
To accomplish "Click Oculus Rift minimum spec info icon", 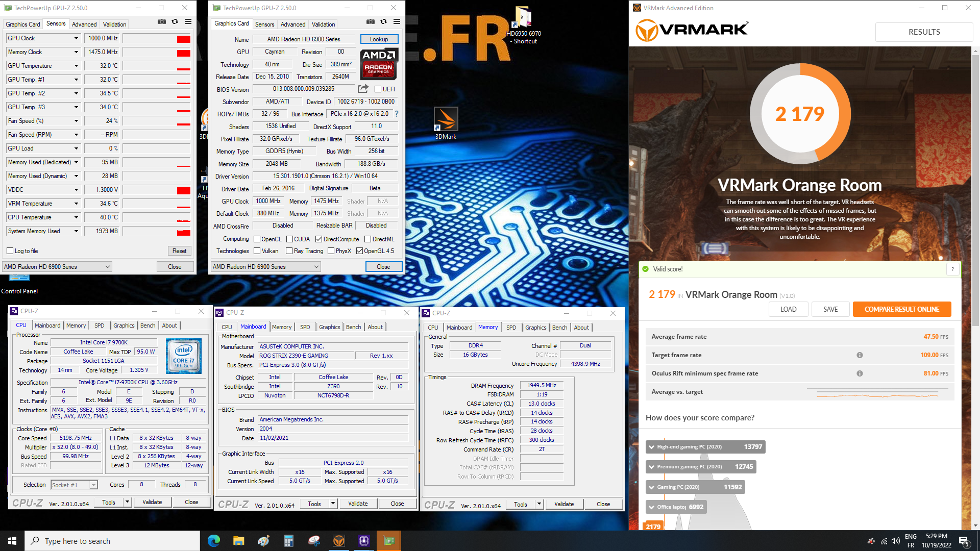I will [860, 373].
